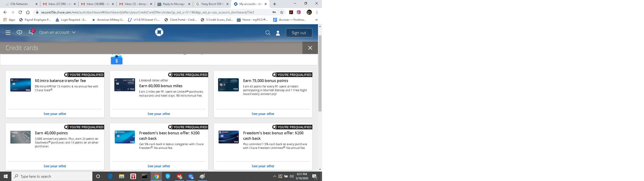Click the Sign out button
Screen dimensions: 644x181
(299, 33)
